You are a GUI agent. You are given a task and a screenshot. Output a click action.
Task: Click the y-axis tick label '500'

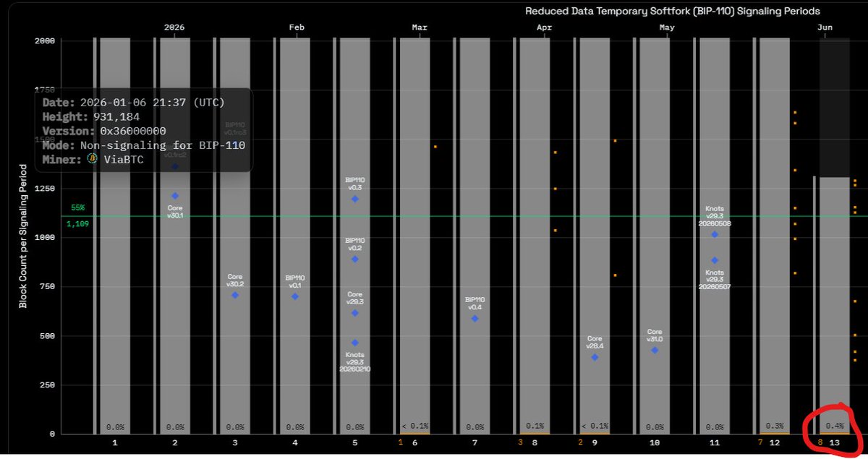(x=48, y=335)
